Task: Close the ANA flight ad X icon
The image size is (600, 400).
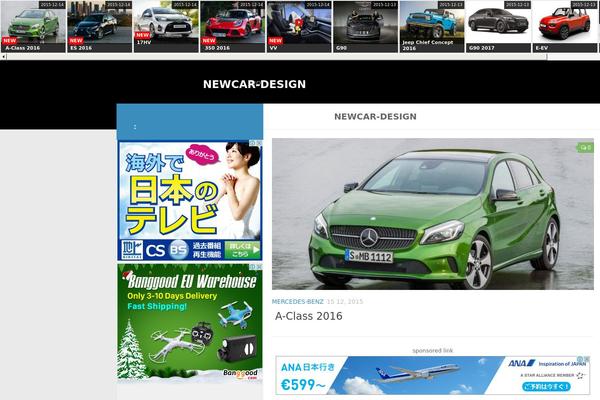Action: (587, 359)
